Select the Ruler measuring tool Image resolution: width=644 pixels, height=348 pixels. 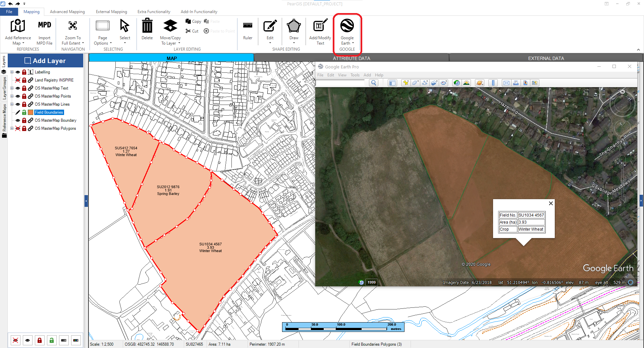pyautogui.click(x=248, y=30)
